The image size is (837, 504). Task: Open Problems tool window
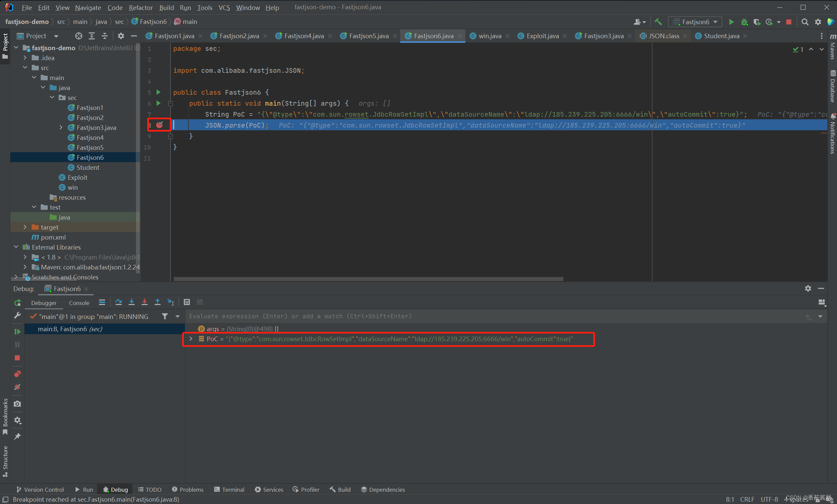click(x=187, y=489)
